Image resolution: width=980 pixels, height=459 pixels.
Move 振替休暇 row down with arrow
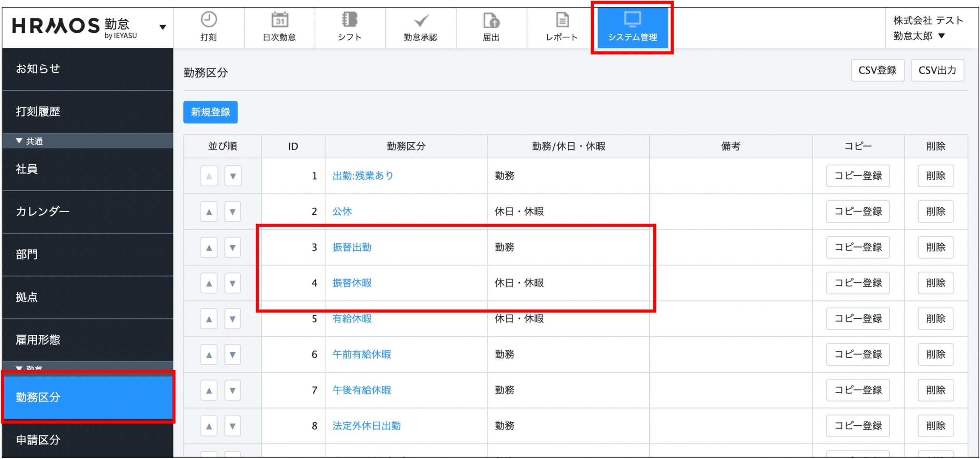[232, 283]
